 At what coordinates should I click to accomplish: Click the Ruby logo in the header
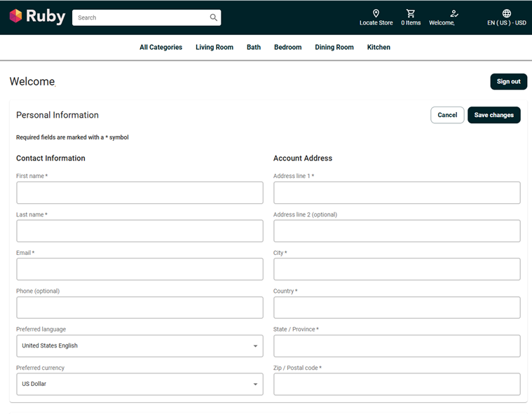(37, 17)
